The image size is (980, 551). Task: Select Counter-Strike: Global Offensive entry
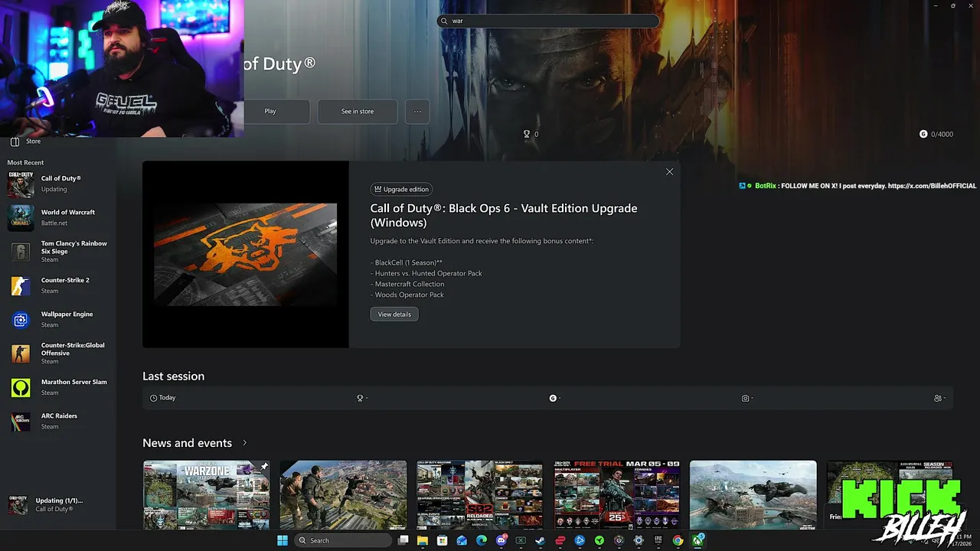click(58, 353)
